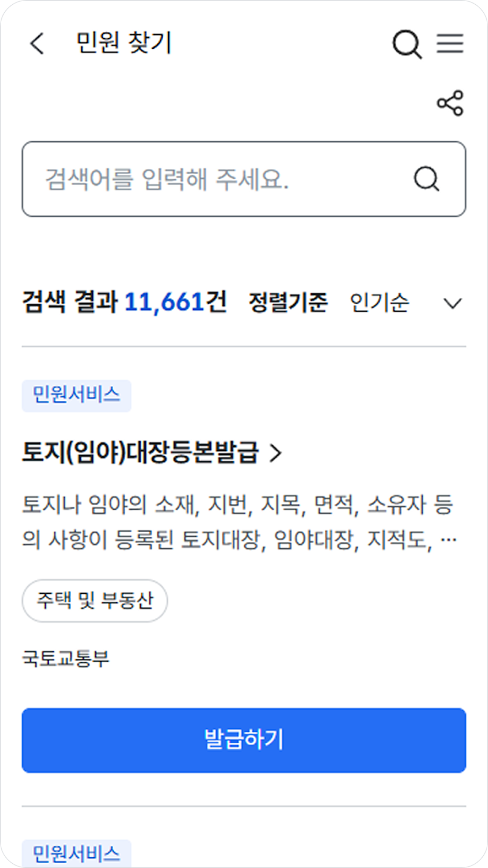Open the hamburger menu icon
488x868 pixels.
tap(450, 43)
